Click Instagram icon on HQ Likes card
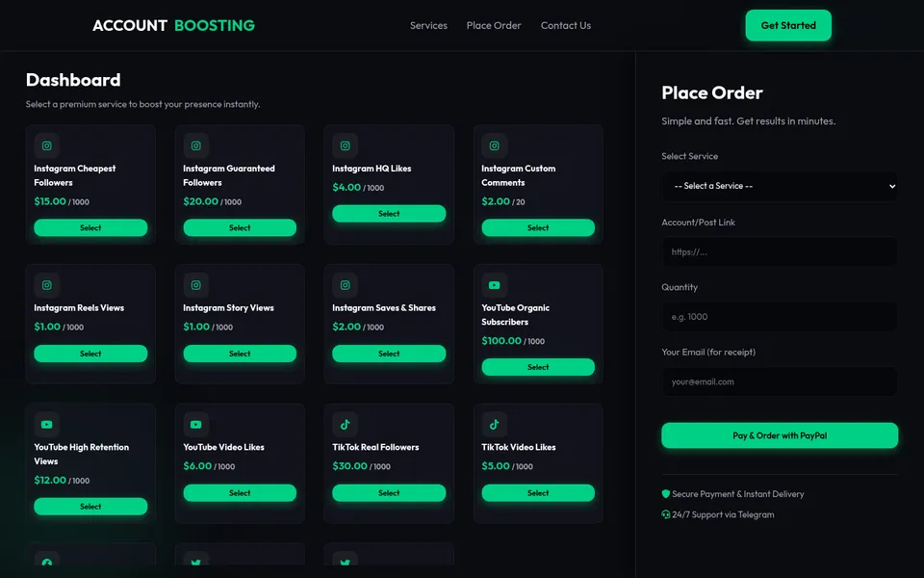This screenshot has width=924, height=578. (346, 145)
